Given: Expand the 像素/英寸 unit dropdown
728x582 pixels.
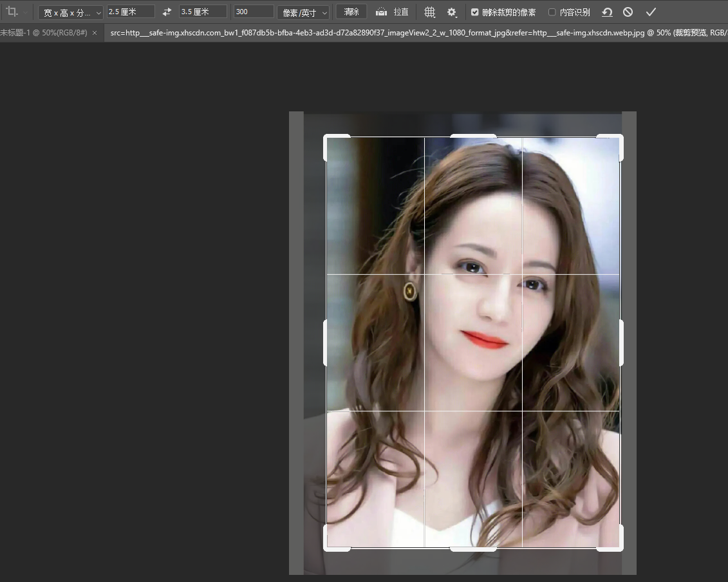Looking at the screenshot, I should 303,13.
